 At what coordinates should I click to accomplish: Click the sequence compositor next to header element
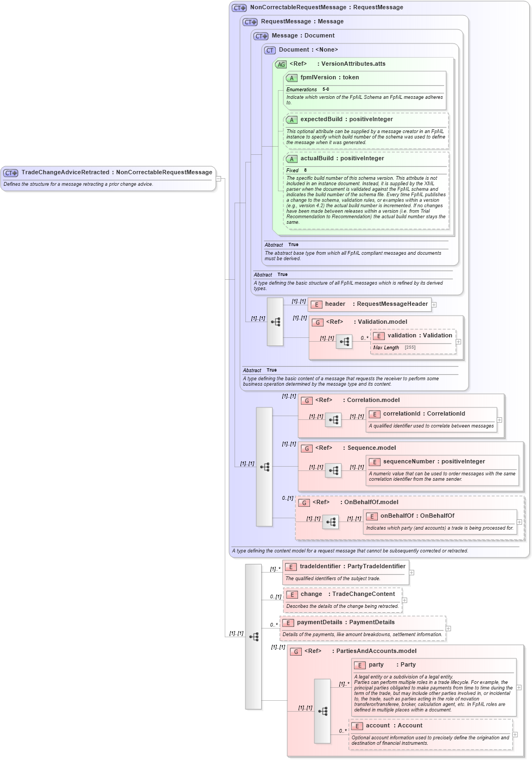275,322
